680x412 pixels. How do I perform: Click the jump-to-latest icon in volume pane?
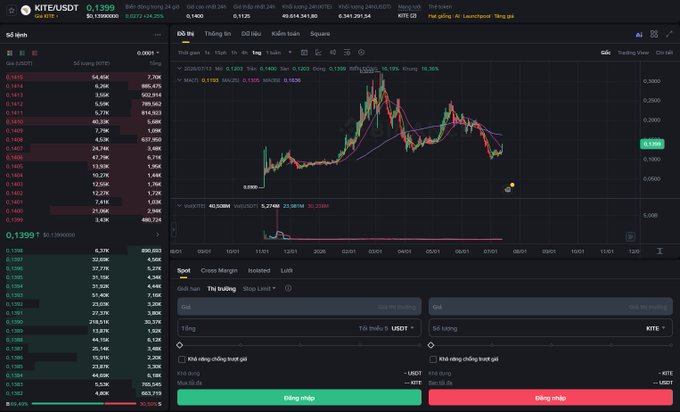click(630, 236)
